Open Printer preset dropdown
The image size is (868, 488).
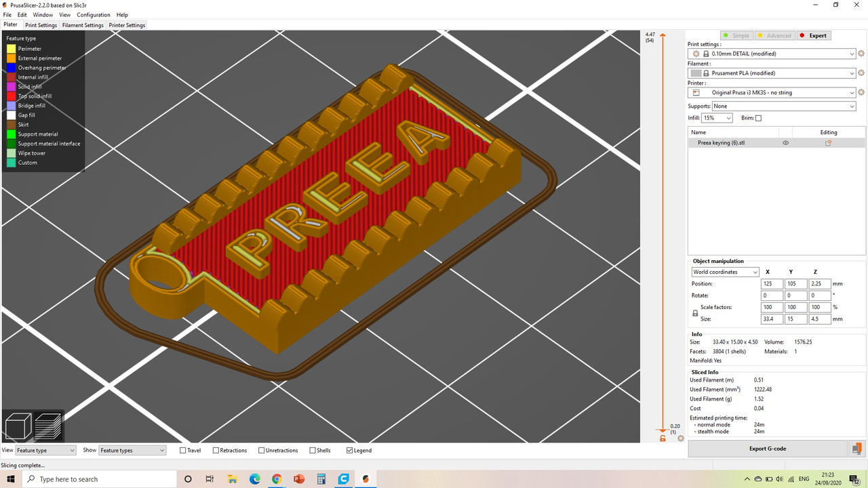772,93
